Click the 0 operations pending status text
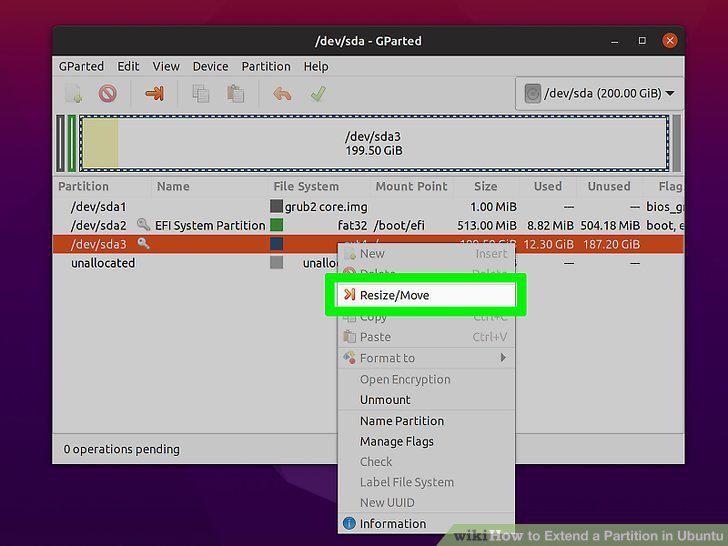Viewport: 728px width, 546px height. (122, 449)
